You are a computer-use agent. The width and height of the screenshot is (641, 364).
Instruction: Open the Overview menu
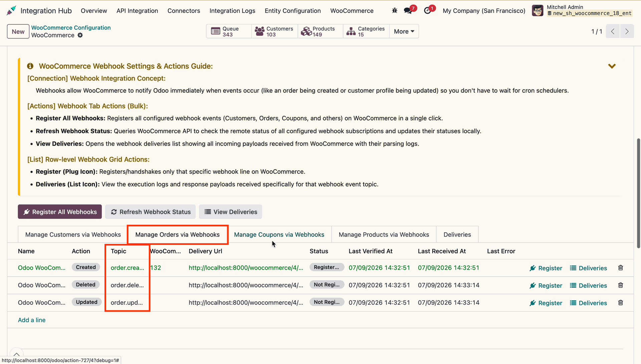(x=94, y=11)
